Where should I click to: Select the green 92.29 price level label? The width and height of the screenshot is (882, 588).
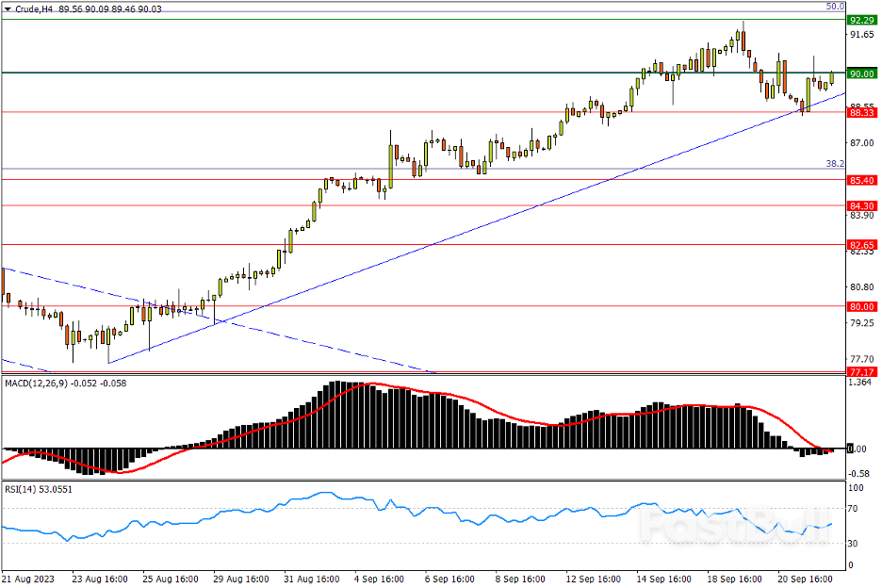pyautogui.click(x=861, y=20)
